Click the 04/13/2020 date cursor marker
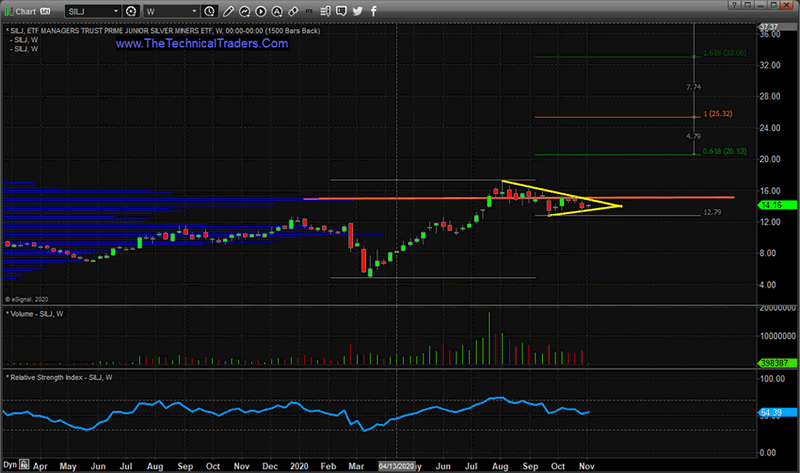 (x=396, y=466)
